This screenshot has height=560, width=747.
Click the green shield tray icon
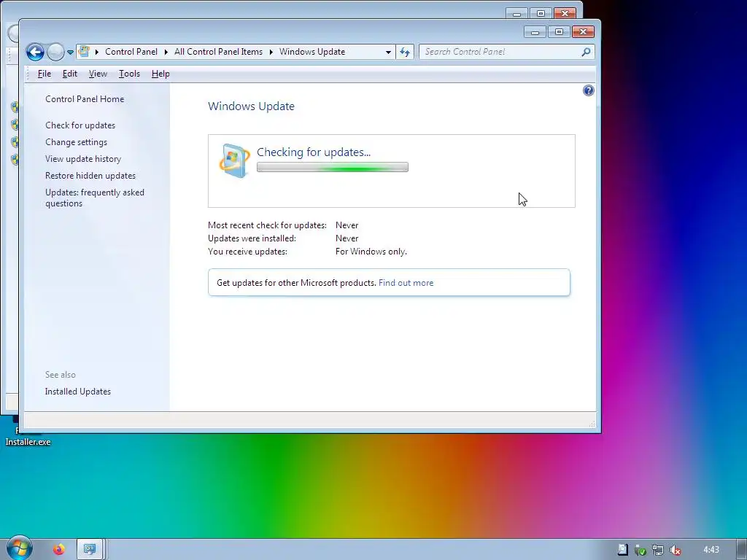point(640,550)
